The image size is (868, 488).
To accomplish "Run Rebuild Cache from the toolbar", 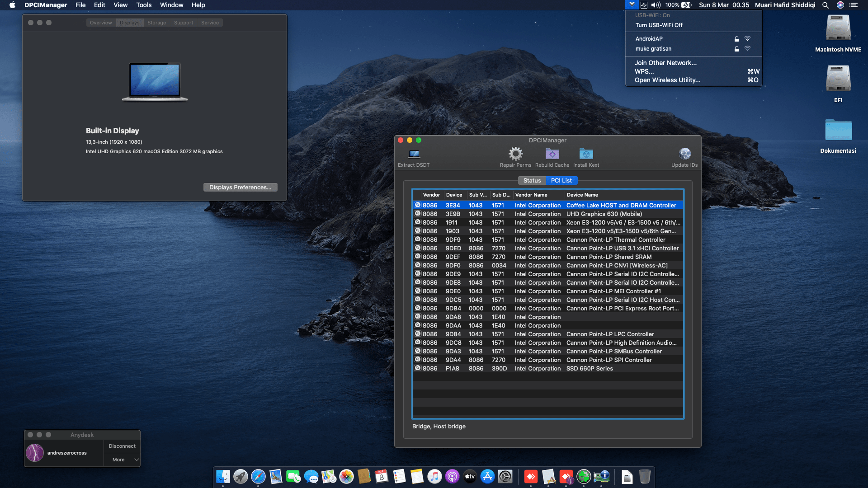I will tap(552, 156).
